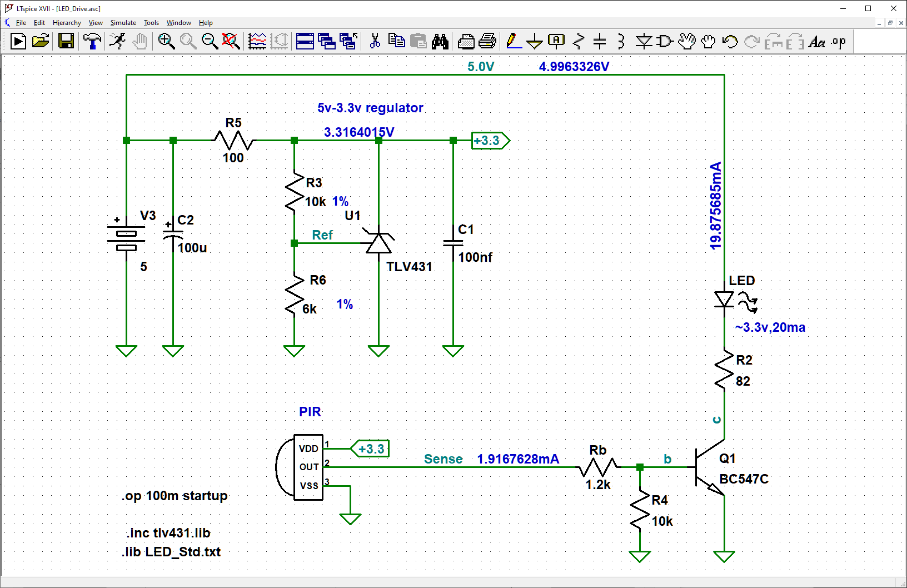Click the +3.3 flag at PIR VDD
The width and height of the screenshot is (907, 588).
coord(370,449)
